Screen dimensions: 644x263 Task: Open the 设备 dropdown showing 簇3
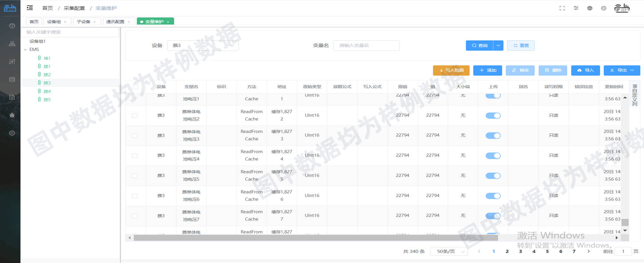(x=203, y=46)
